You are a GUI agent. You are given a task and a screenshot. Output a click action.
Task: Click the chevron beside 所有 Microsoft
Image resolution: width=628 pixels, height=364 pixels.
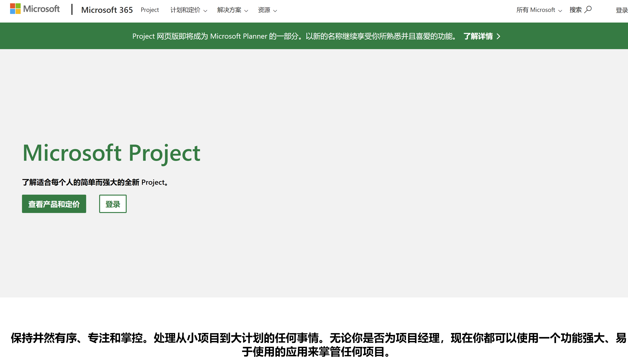(560, 11)
